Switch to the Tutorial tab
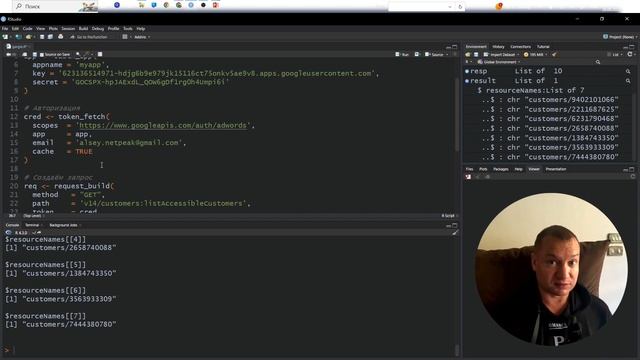Image resolution: width=640 pixels, height=360 pixels. [543, 47]
